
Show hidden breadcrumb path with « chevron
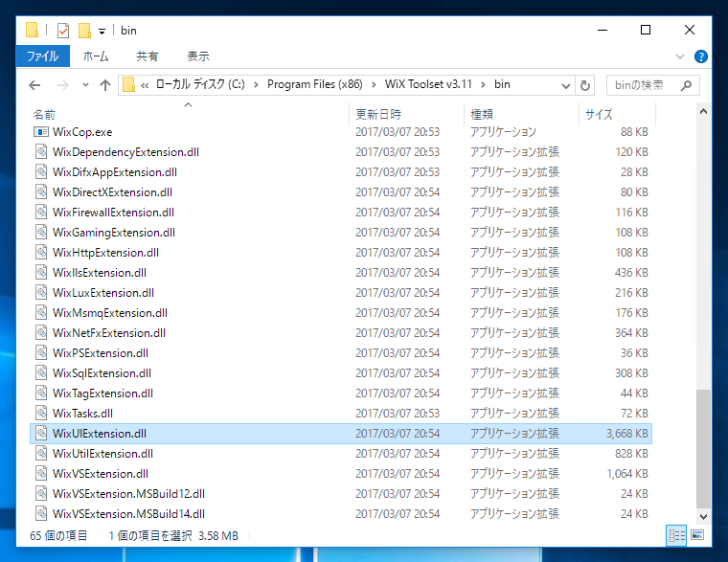pos(145,85)
